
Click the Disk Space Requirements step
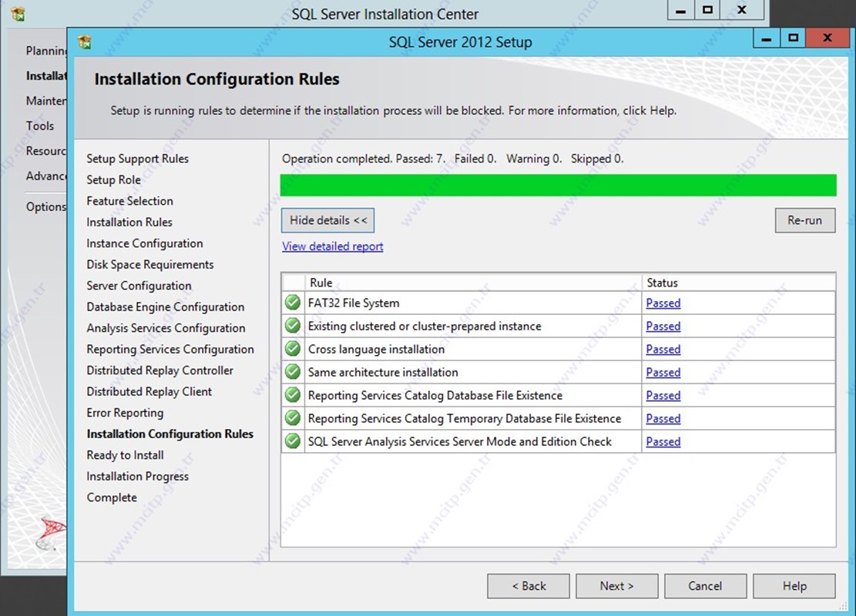coord(150,265)
